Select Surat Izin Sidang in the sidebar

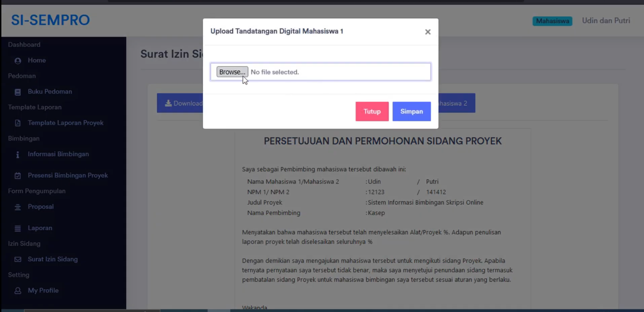pyautogui.click(x=53, y=259)
